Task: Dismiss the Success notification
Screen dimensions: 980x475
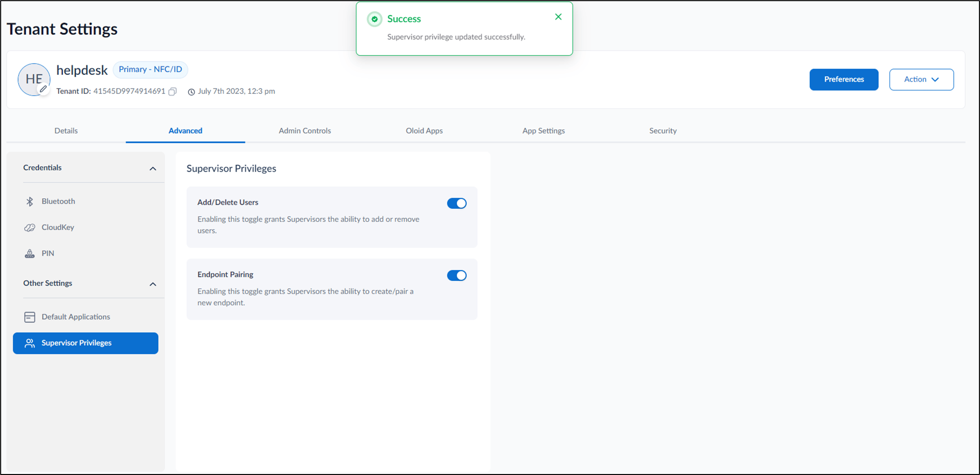Action: click(x=558, y=17)
